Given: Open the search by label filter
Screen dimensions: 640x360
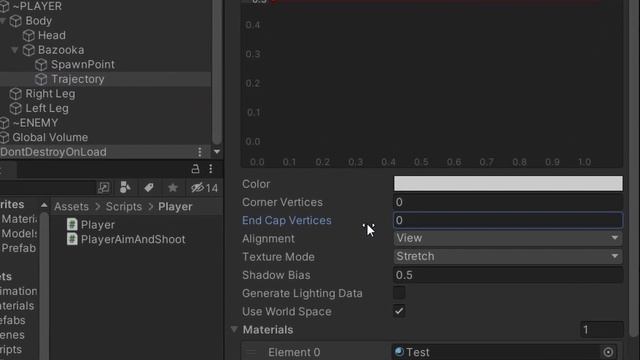Looking at the screenshot, I should (149, 188).
